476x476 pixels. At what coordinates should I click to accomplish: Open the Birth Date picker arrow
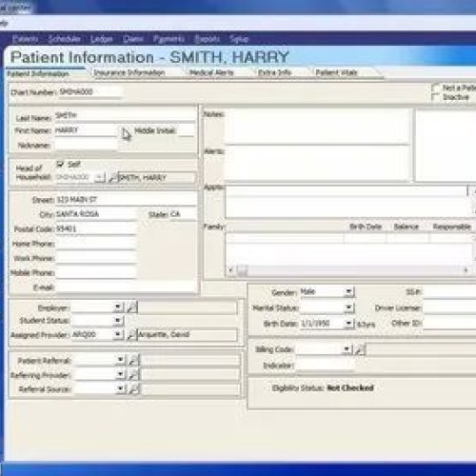click(349, 324)
